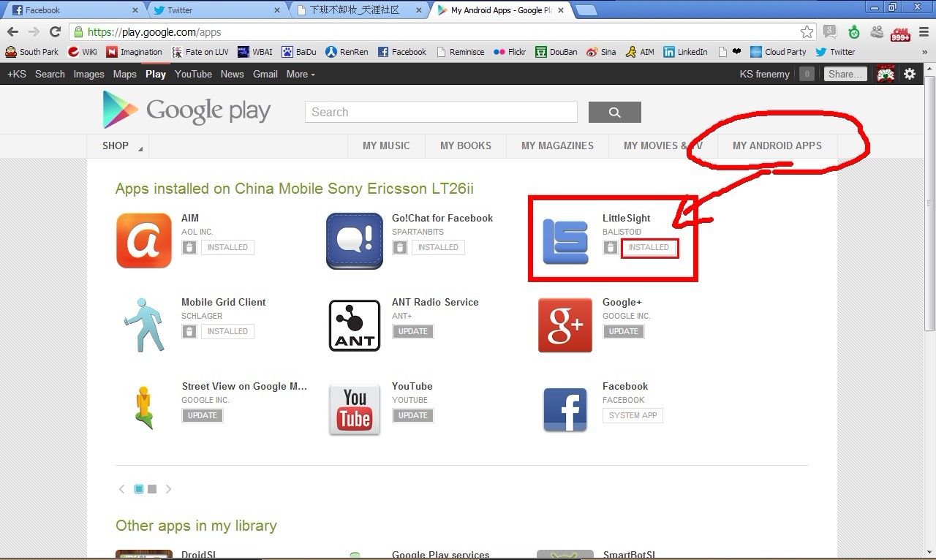Click the trash icon under Mobile Grid Client
The image size is (936, 560).
tap(189, 331)
